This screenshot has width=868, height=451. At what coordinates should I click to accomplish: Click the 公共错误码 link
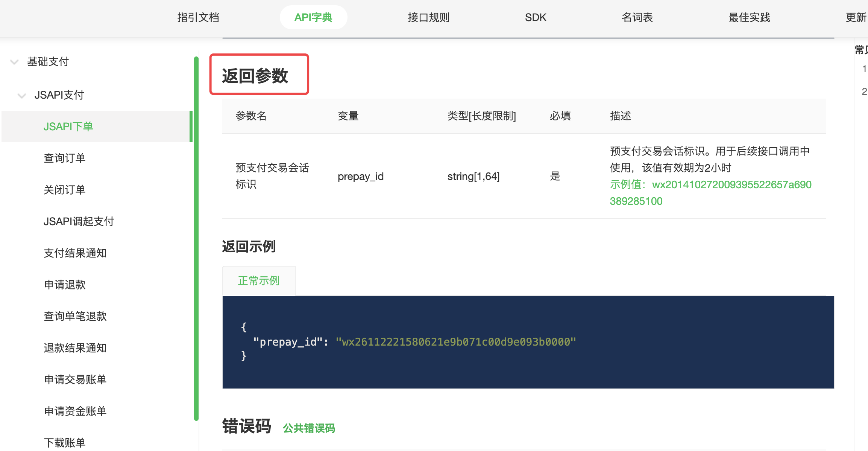point(308,428)
